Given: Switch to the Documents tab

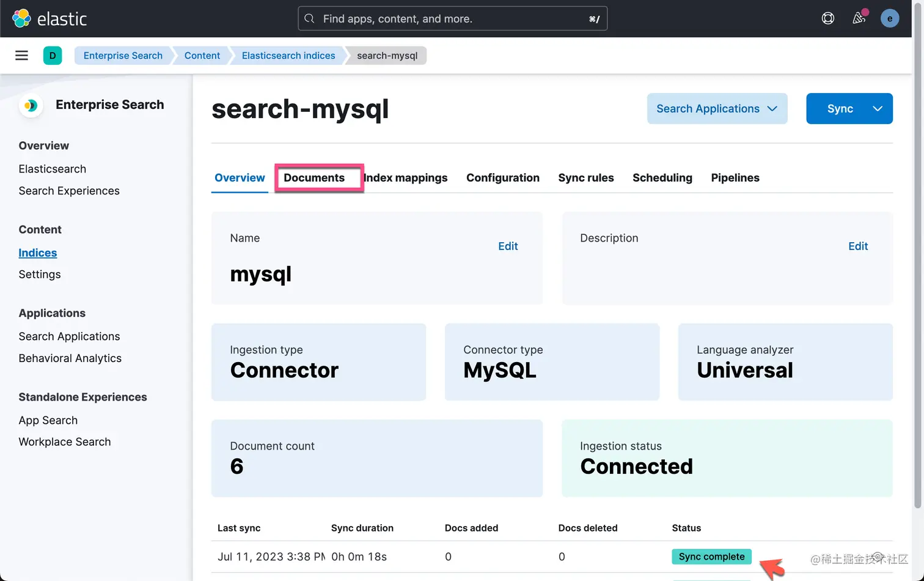Looking at the screenshot, I should 314,178.
